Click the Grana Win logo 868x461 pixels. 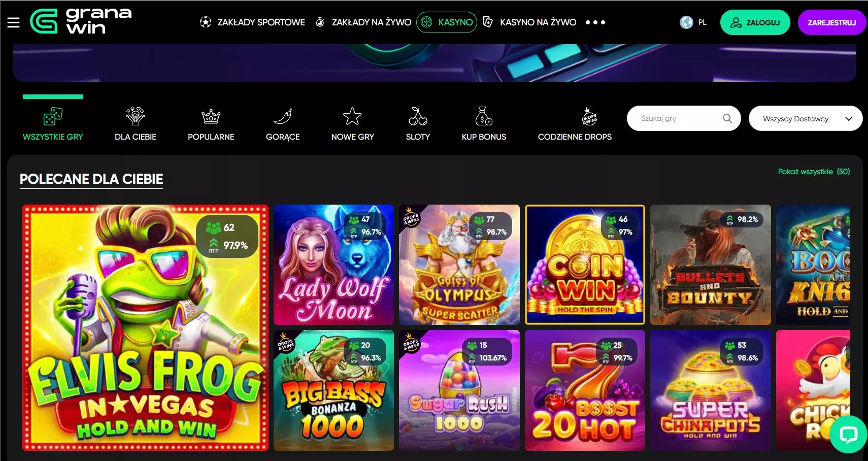click(x=81, y=21)
